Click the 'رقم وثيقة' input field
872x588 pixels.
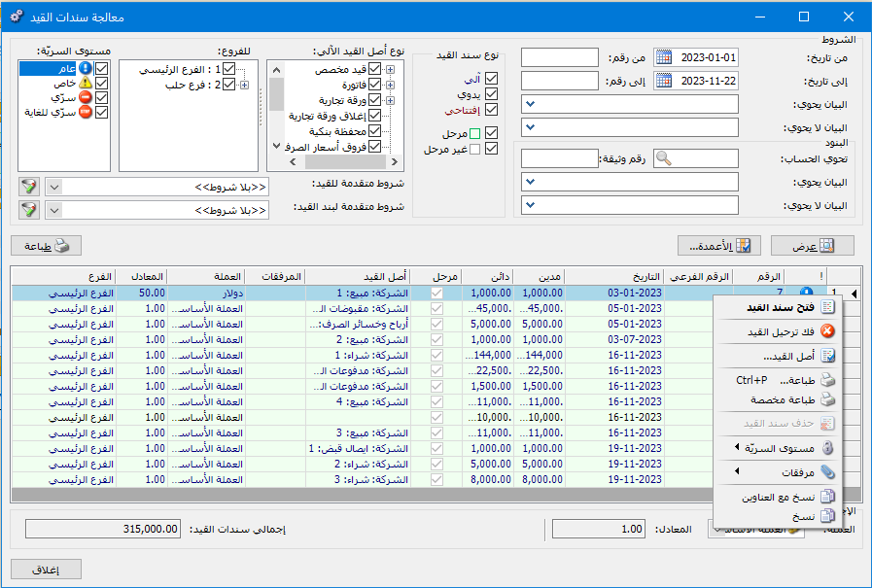560,159
